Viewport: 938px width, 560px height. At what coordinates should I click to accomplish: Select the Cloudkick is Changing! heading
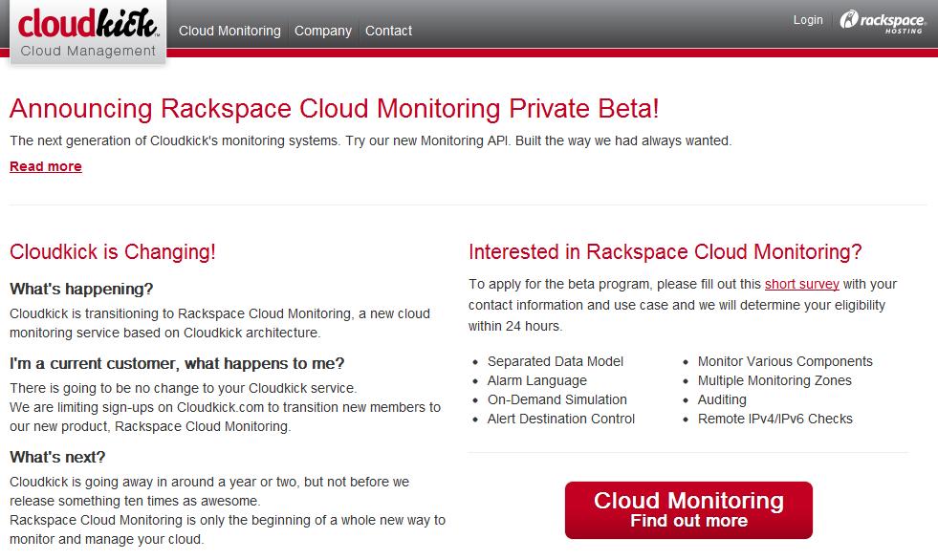tap(113, 251)
